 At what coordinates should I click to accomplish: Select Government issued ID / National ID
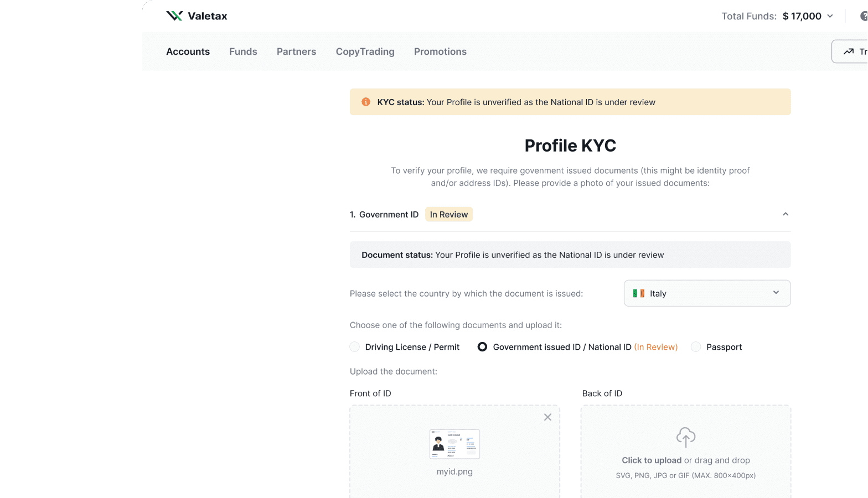(483, 347)
